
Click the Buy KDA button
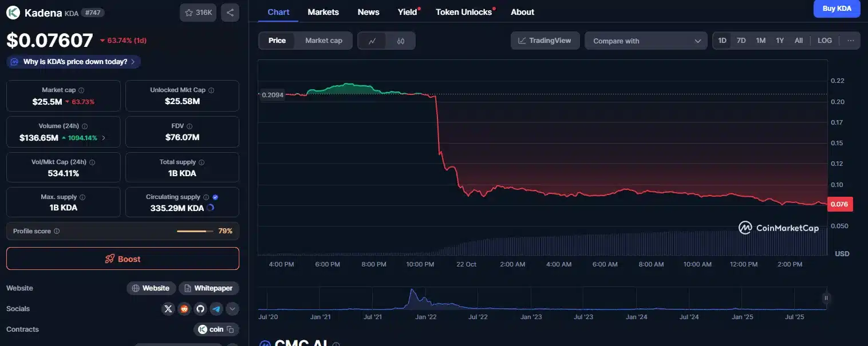click(837, 9)
